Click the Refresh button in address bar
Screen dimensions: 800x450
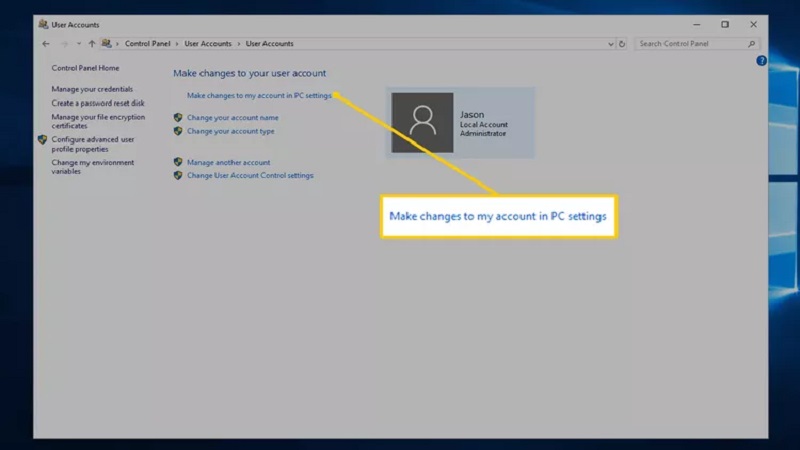point(622,44)
